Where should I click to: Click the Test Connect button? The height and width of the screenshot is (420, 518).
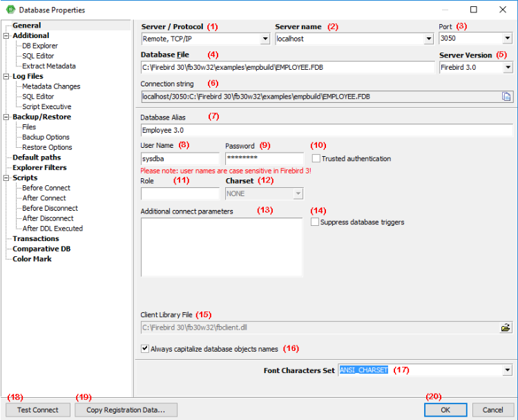[38, 410]
